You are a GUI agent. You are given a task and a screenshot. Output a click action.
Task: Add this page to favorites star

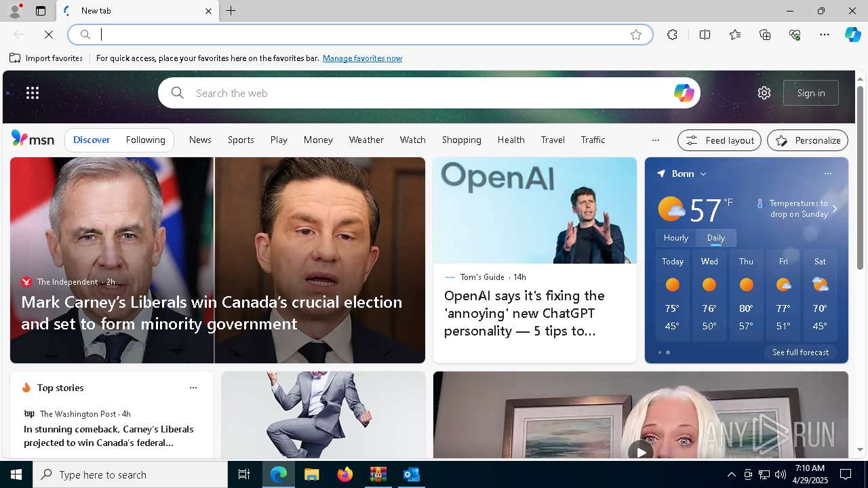coord(636,35)
